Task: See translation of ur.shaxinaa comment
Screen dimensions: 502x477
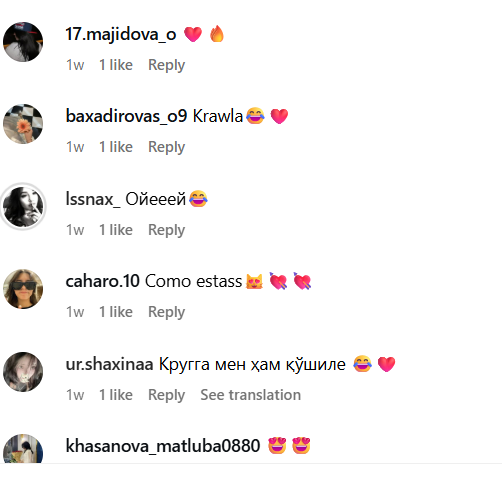Action: tap(251, 395)
